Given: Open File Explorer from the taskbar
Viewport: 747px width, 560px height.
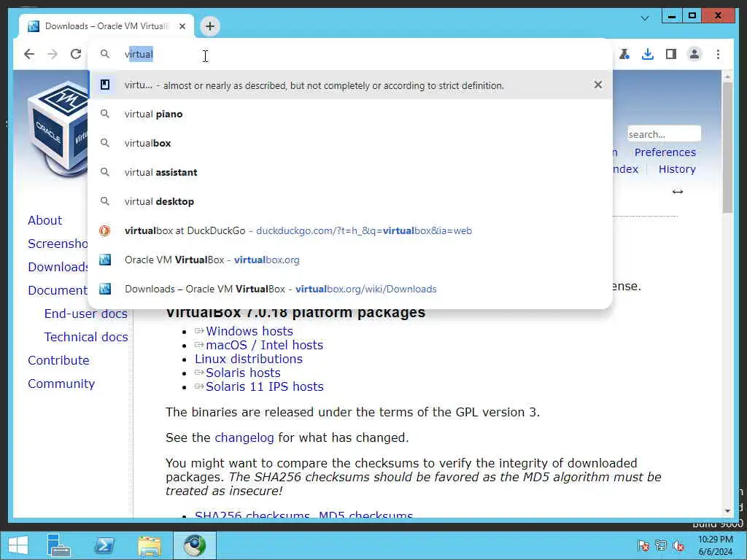Looking at the screenshot, I should pos(150,545).
